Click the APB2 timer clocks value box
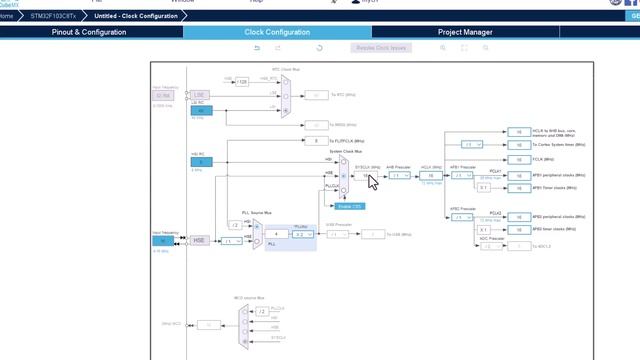The width and height of the screenshot is (640, 360). pos(519,230)
